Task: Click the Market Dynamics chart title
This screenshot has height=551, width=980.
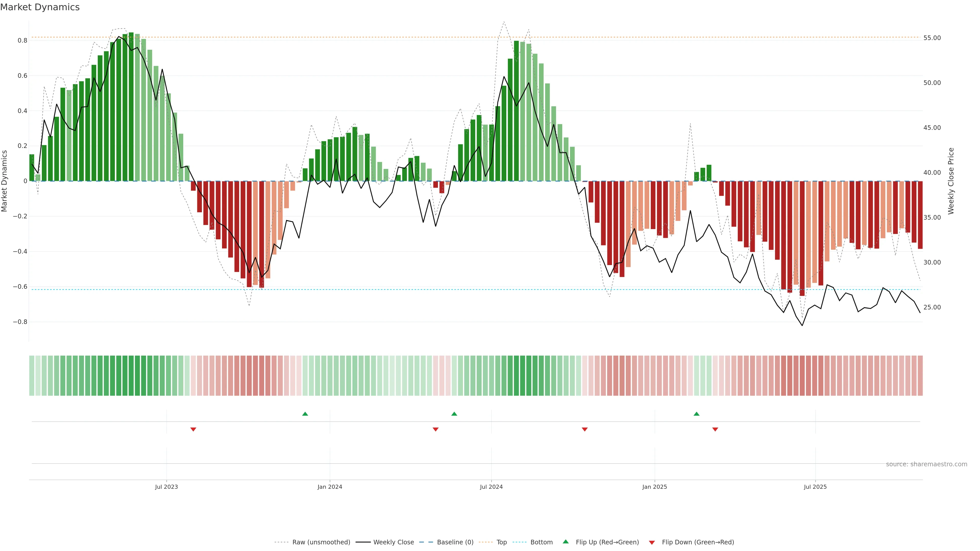Action: point(40,7)
